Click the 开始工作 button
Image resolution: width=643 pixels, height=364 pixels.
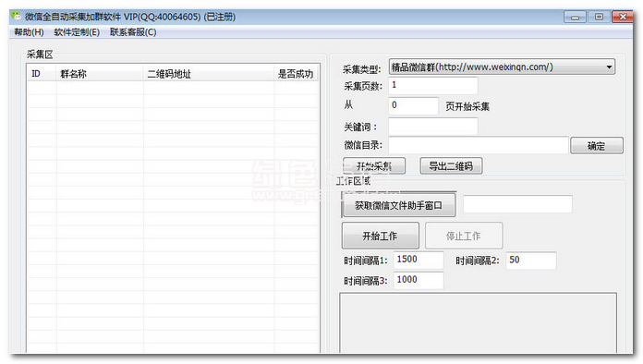click(x=380, y=236)
